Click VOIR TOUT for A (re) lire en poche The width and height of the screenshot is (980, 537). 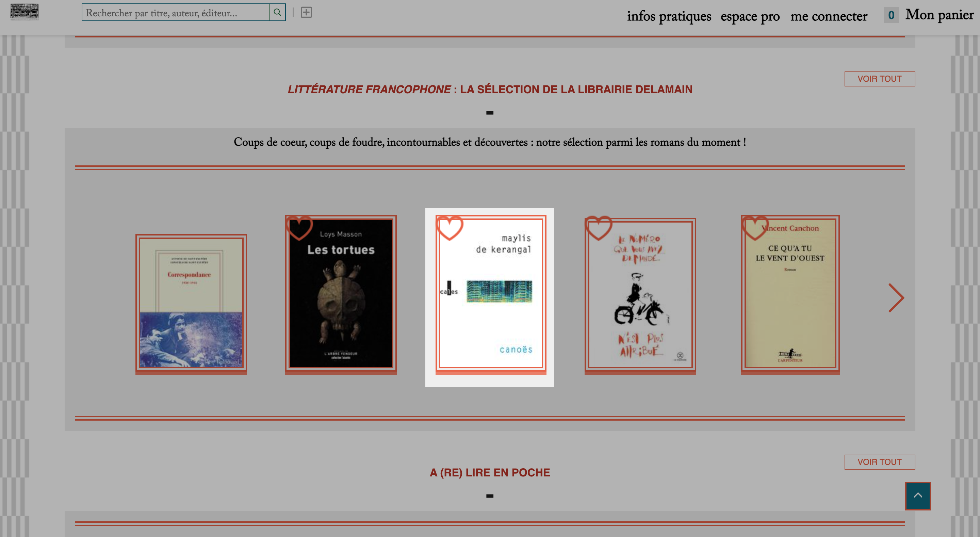[879, 462]
